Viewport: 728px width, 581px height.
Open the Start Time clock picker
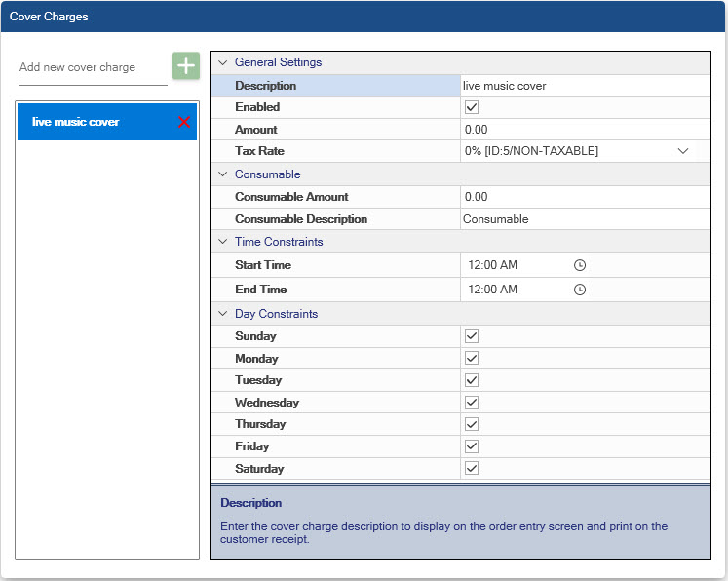pos(579,265)
